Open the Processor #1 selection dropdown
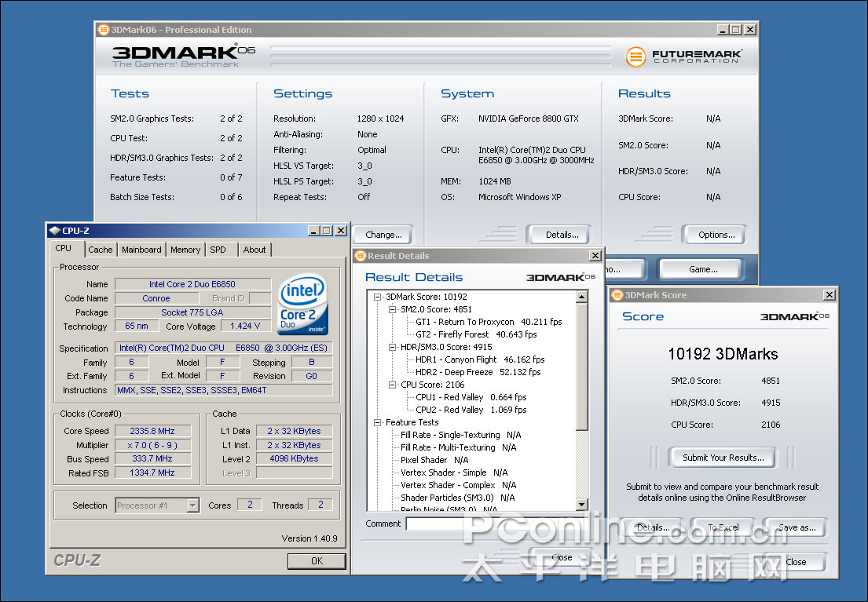The image size is (868, 602). [192, 505]
